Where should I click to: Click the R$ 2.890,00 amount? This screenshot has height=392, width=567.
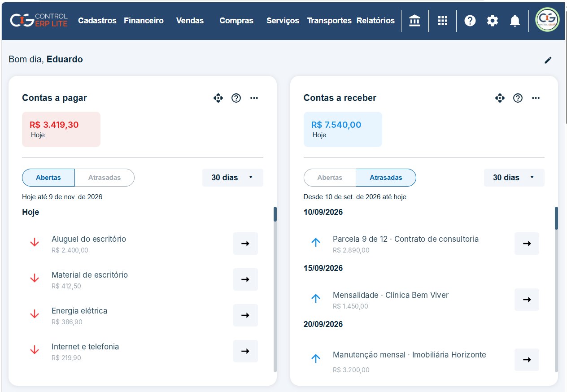(x=351, y=250)
